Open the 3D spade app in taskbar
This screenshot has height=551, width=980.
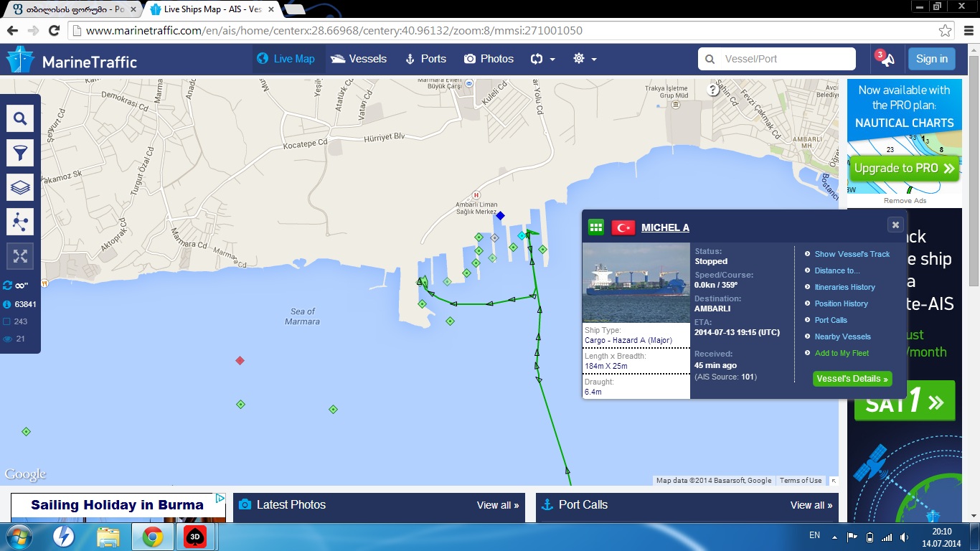(x=194, y=537)
